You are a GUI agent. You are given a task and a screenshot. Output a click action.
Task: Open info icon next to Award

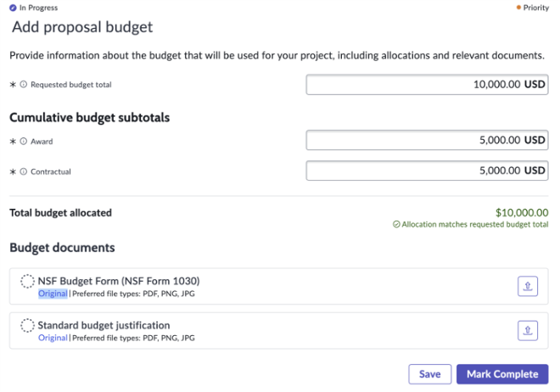point(23,141)
